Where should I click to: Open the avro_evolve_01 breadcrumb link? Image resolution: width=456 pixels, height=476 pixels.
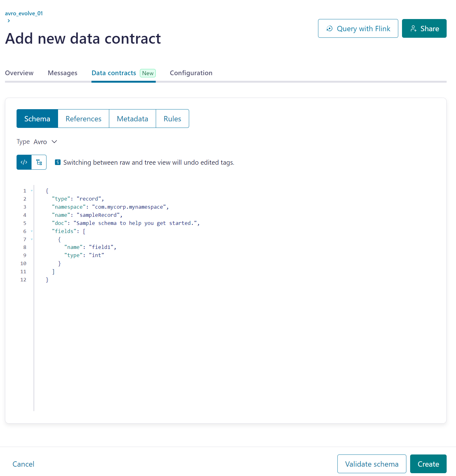[24, 13]
